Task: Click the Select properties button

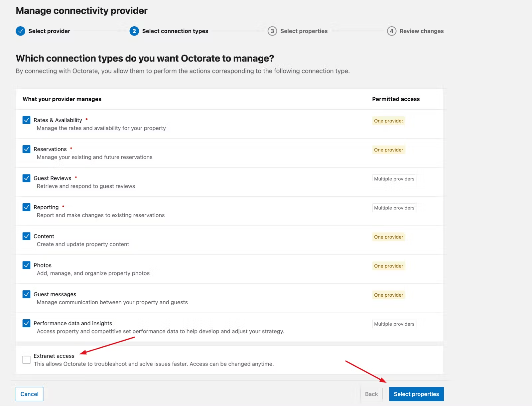Action: [416, 394]
